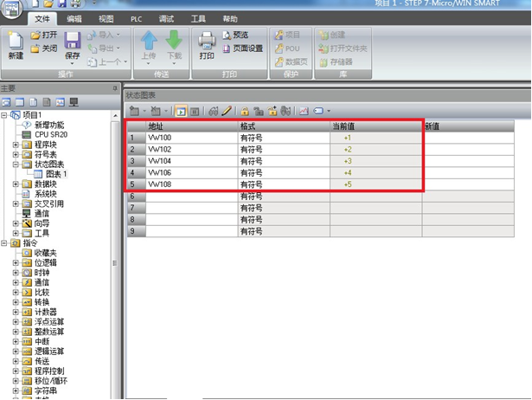
Task: Pin the 主要 panel with pushpin icon
Action: tap(115, 88)
